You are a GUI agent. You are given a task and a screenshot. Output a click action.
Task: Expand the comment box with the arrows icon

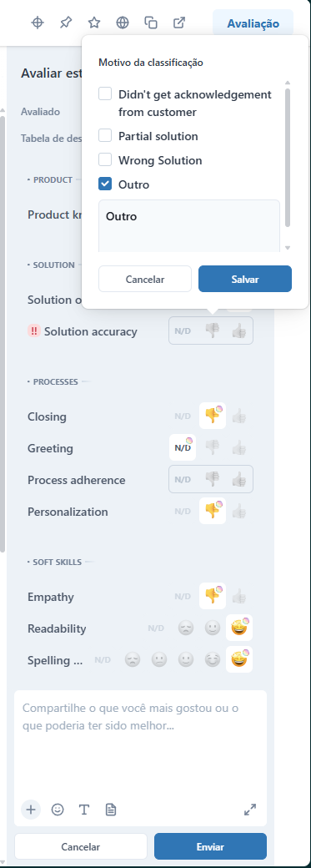pos(250,810)
